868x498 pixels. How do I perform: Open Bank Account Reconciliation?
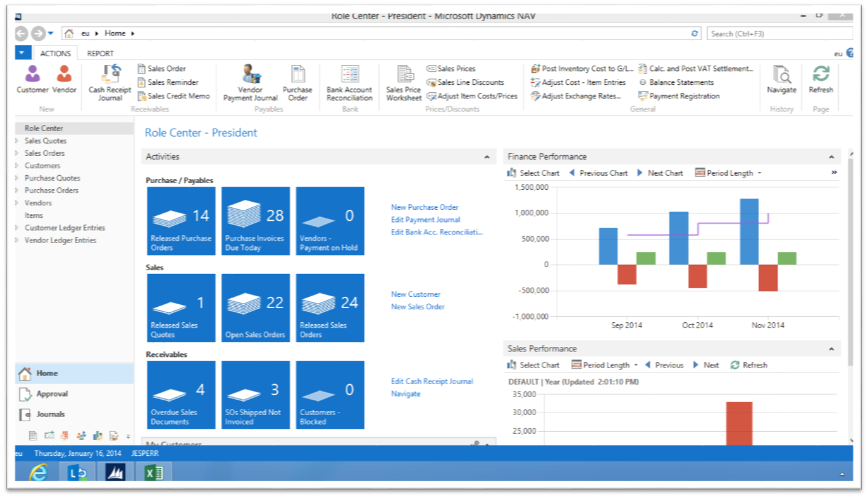pyautogui.click(x=350, y=83)
